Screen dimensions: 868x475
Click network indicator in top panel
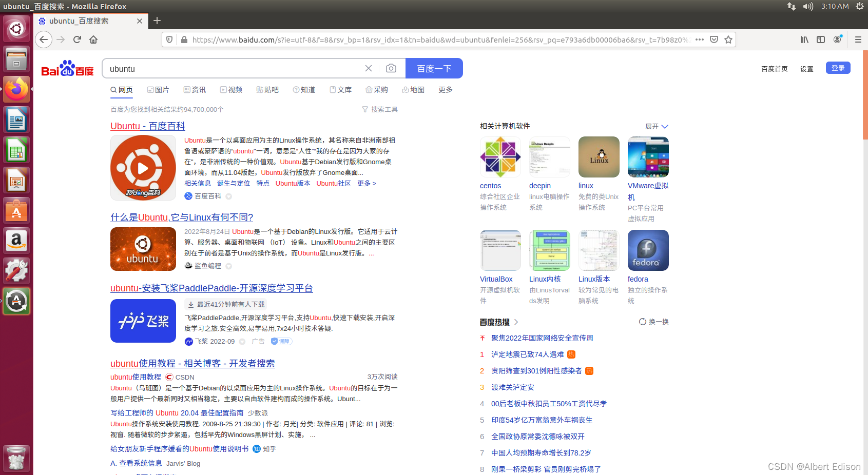coord(791,6)
